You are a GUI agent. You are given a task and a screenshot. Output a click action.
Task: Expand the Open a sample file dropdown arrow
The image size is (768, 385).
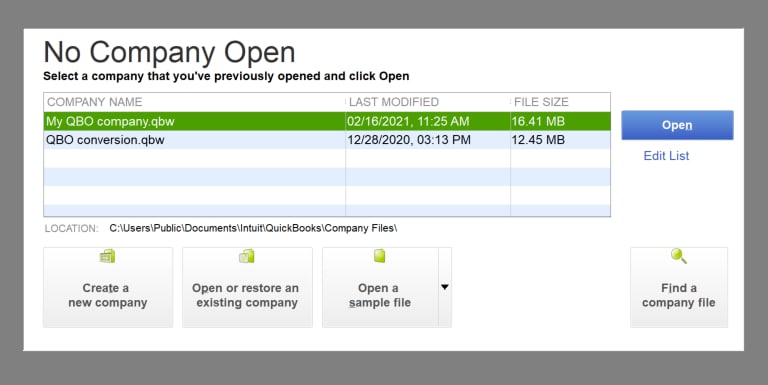[445, 288]
